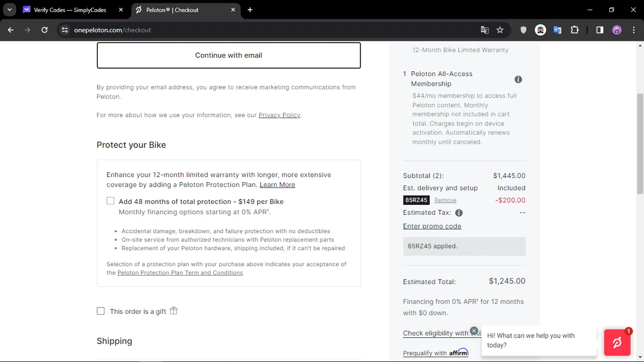Switch to Verify Codes — SimplyCodes tab
Image resolution: width=644 pixels, height=362 pixels.
pos(70,10)
